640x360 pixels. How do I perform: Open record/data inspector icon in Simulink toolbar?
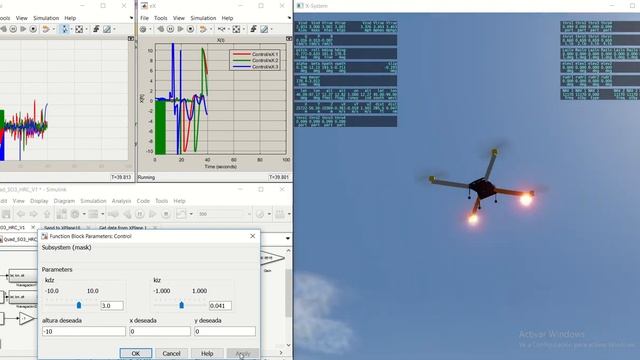pos(181,214)
